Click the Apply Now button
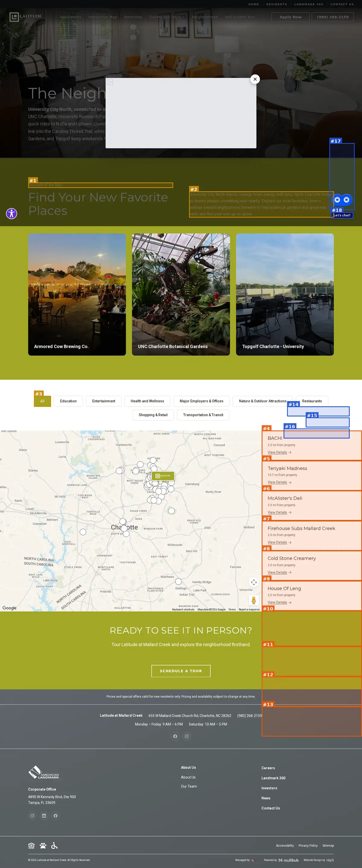This screenshot has width=362, height=868. [290, 17]
